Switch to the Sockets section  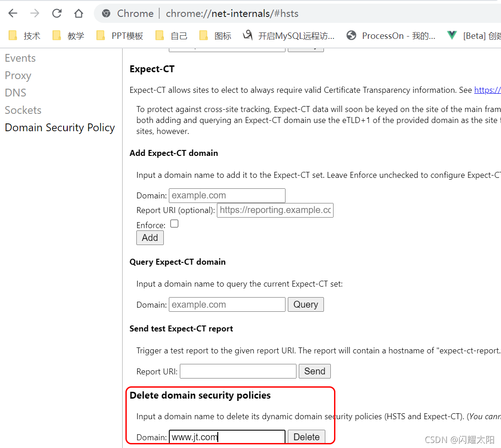point(23,110)
